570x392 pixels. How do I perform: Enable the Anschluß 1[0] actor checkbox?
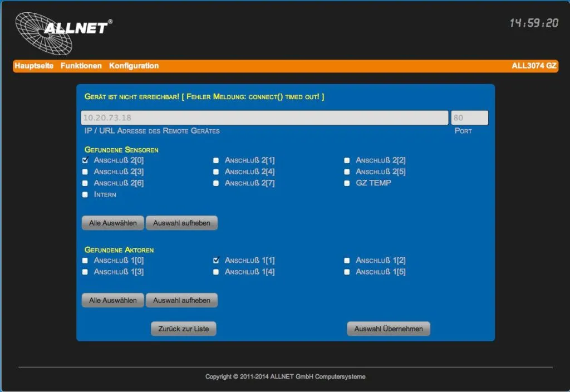coord(85,260)
